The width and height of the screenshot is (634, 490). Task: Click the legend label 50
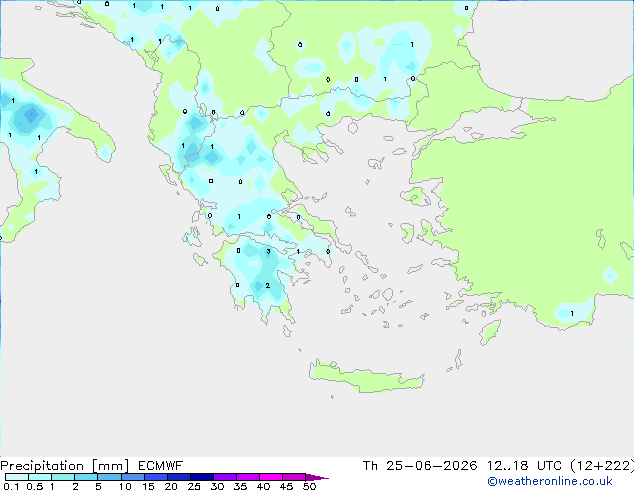tap(309, 486)
